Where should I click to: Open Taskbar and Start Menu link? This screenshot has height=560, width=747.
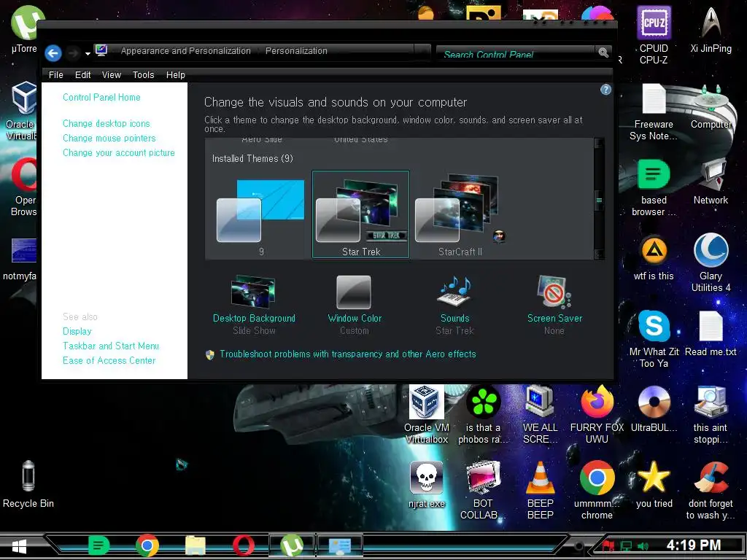click(x=111, y=346)
